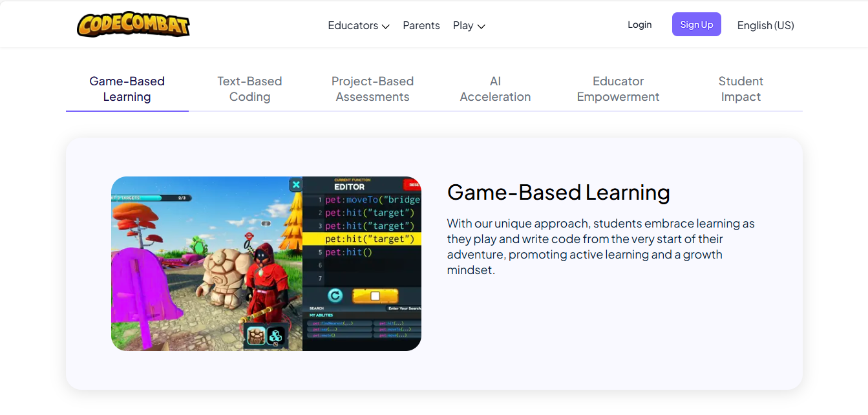Open the Play dropdown menu
The image size is (868, 415).
pyautogui.click(x=469, y=25)
